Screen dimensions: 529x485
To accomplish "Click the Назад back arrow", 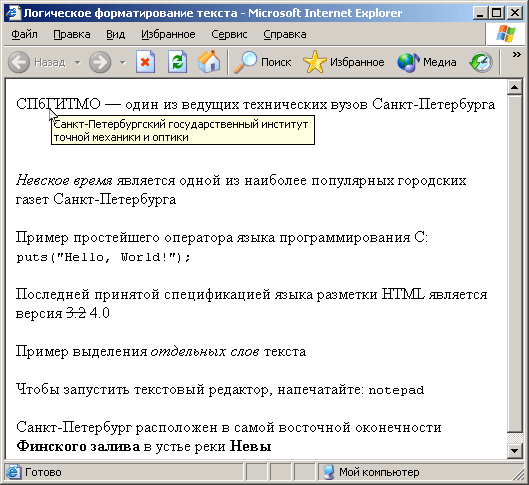I will click(36, 62).
